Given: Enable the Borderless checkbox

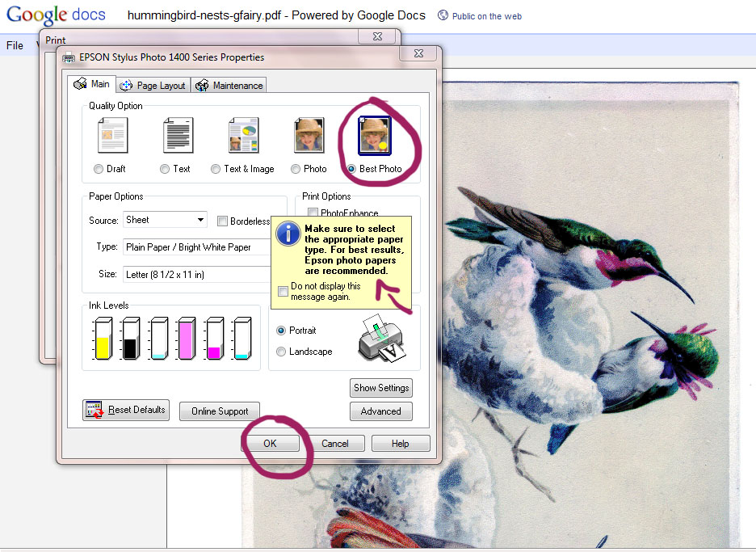Looking at the screenshot, I should point(222,221).
